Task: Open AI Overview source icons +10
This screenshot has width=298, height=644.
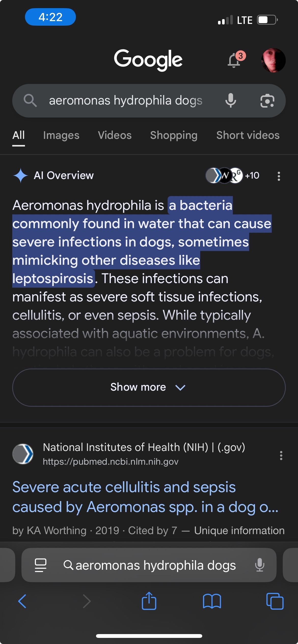Action: 233,175
